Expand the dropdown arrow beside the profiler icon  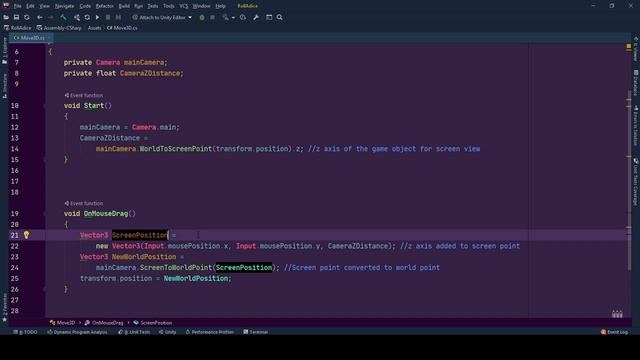click(233, 18)
